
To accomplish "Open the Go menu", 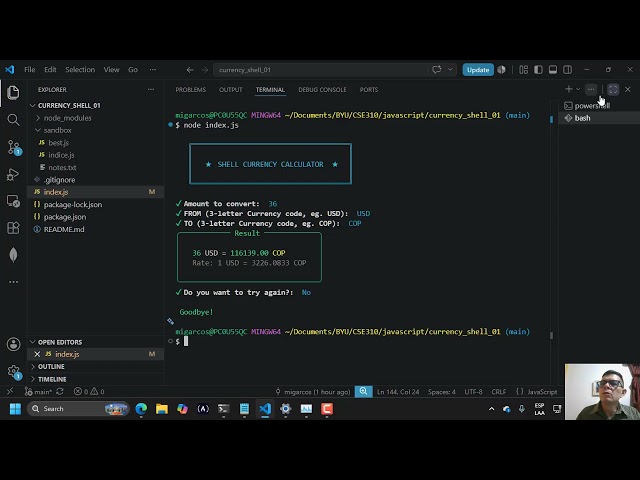I will 133,70.
